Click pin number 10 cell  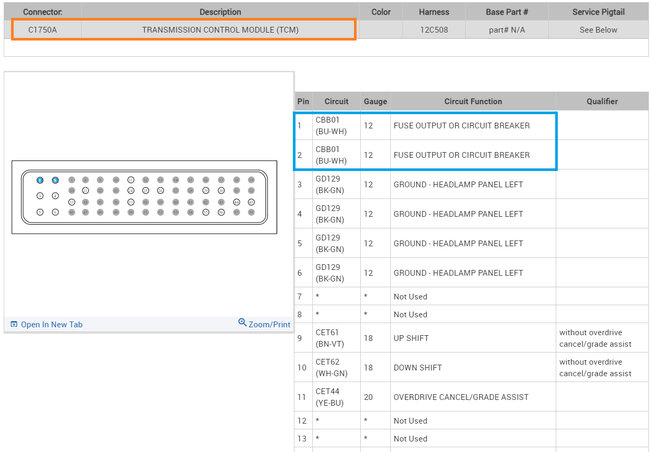click(x=302, y=367)
